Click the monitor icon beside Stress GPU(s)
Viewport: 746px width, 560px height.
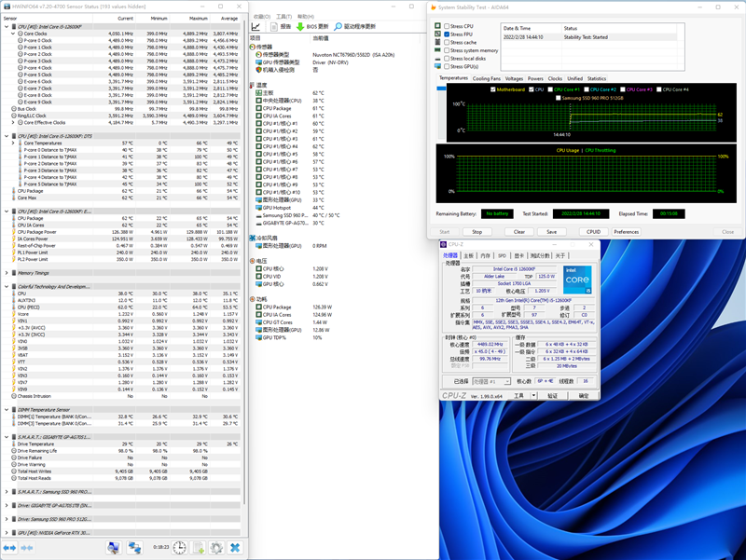coord(437,66)
